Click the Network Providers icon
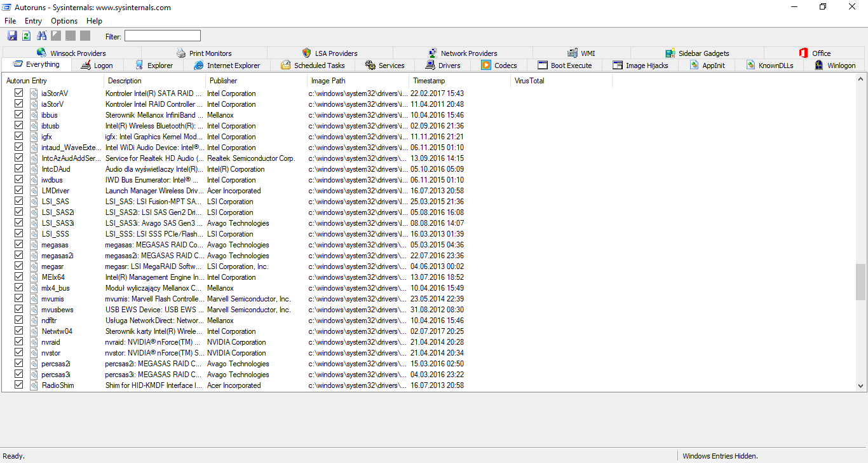Viewport: 868px width, 463px height. (433, 53)
